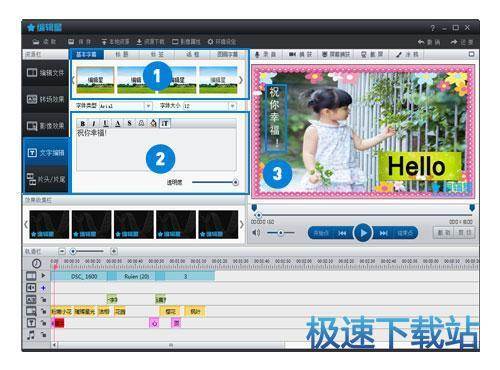Select the graffiti brush tool icon
500x370 pixels.
(x=399, y=54)
